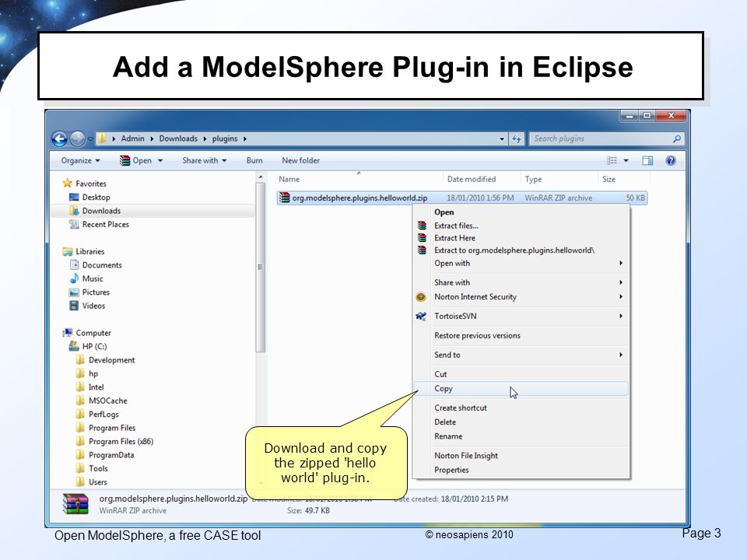The width and height of the screenshot is (747, 560).
Task: Expand the Open with submenu
Action: pyautogui.click(x=621, y=264)
